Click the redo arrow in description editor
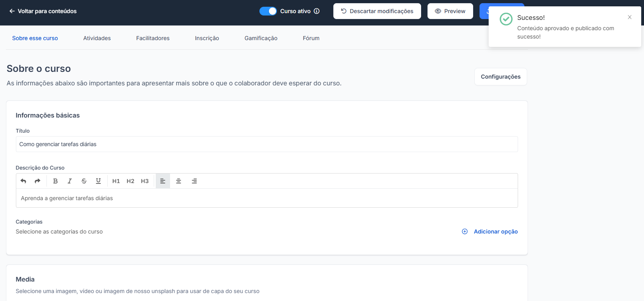 37,181
